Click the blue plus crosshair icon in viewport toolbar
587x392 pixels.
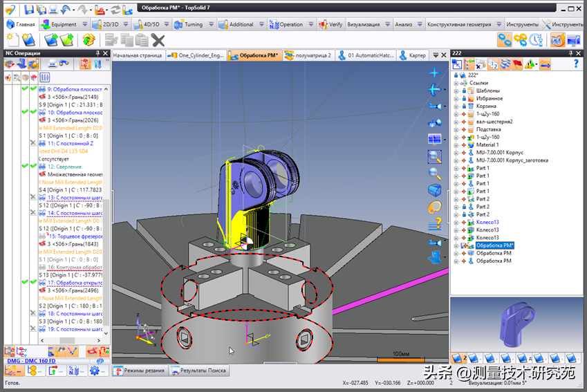pyautogui.click(x=434, y=73)
